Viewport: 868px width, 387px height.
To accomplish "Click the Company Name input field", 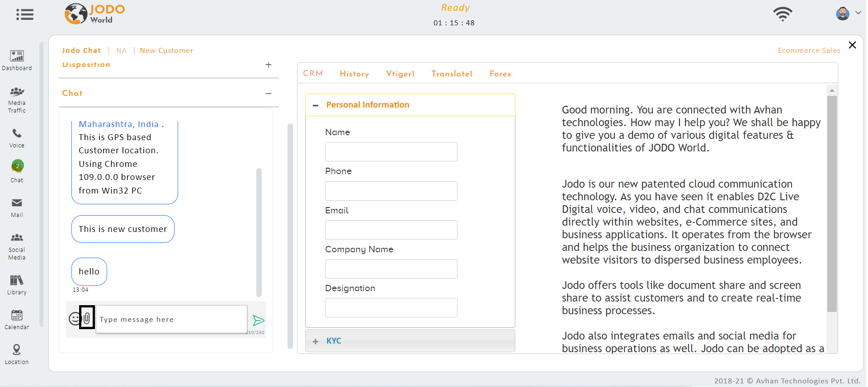I will (x=391, y=269).
